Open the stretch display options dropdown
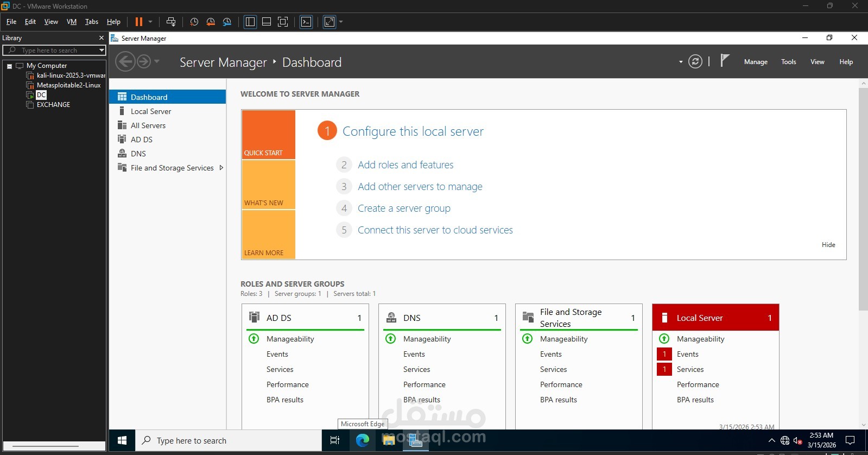 pyautogui.click(x=341, y=22)
